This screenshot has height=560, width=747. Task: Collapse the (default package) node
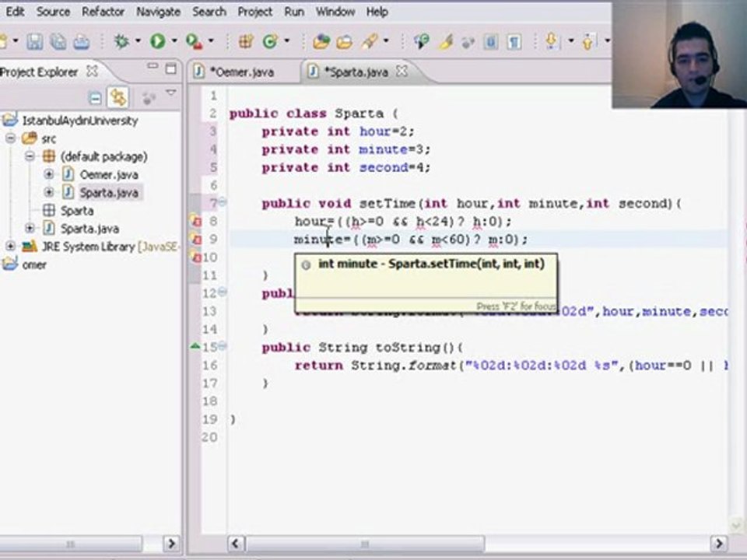click(30, 156)
